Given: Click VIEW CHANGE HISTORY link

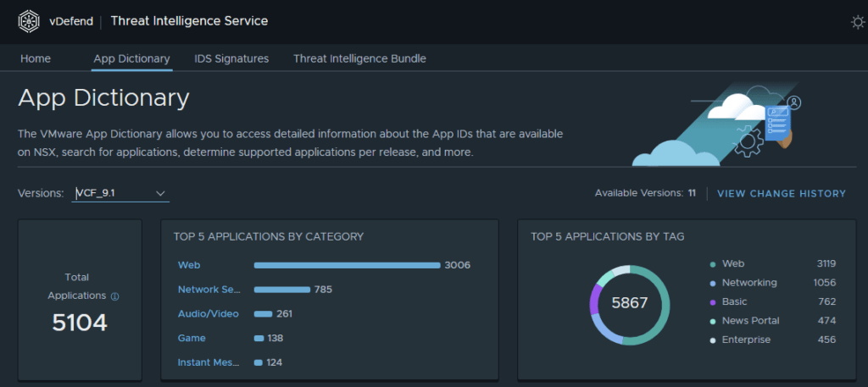Looking at the screenshot, I should click(x=782, y=193).
